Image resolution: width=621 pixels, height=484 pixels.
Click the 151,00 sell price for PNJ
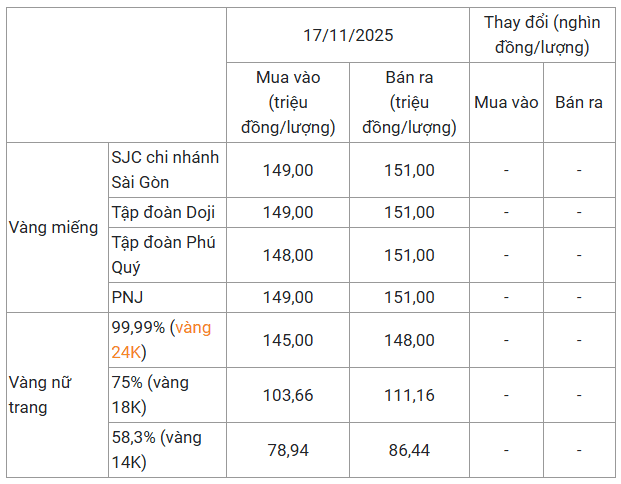pyautogui.click(x=409, y=297)
